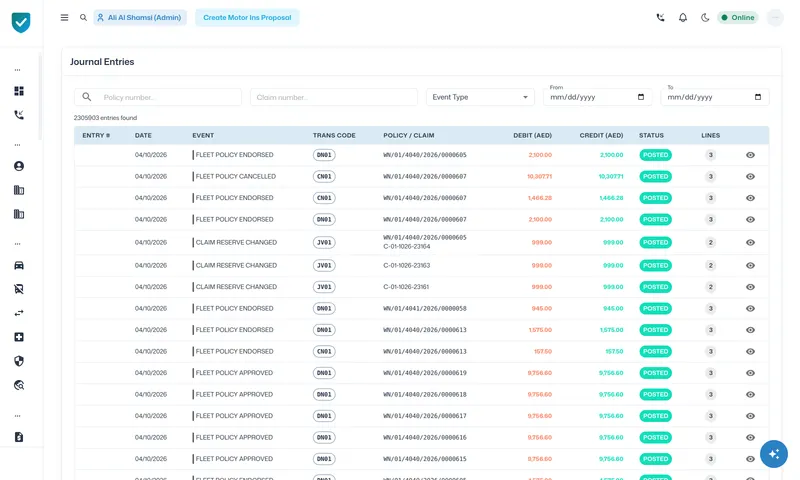Open notifications bell icon

(x=683, y=17)
